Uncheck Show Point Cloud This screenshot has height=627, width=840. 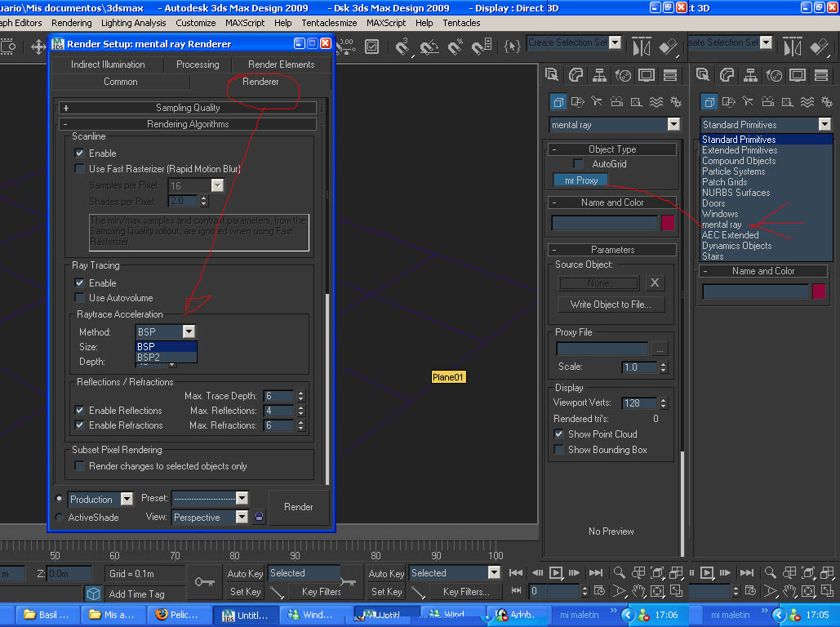(558, 434)
